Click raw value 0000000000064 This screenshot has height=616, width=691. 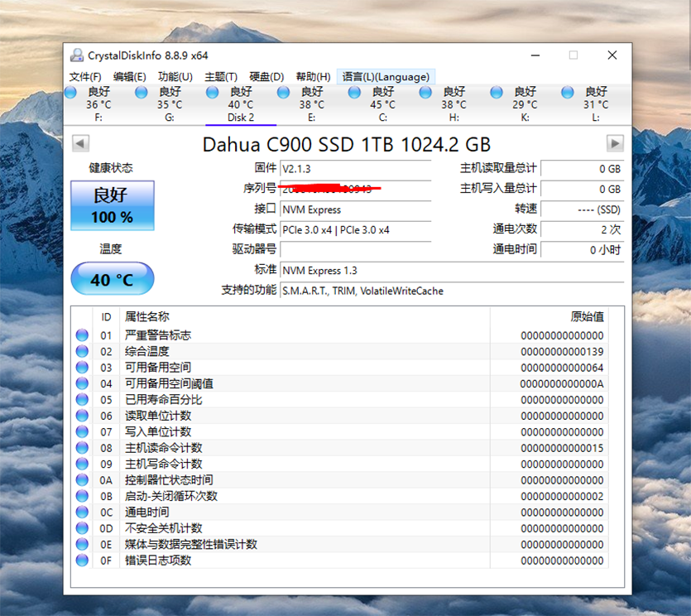pos(562,368)
